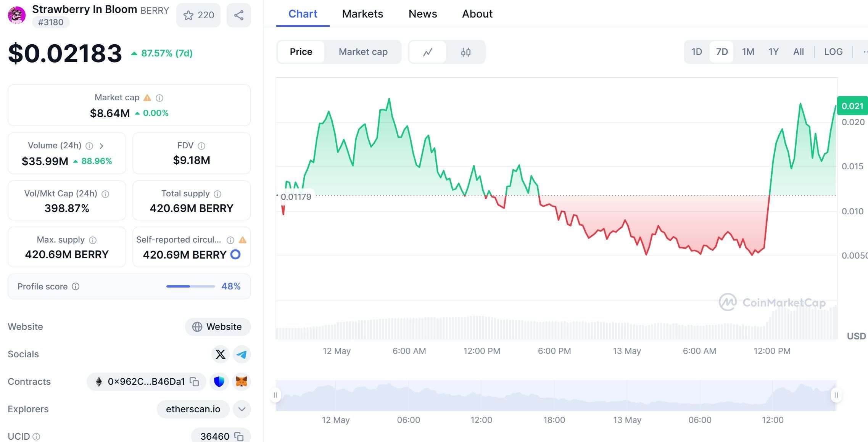The width and height of the screenshot is (868, 442).
Task: Click Market cap info icon
Action: click(x=159, y=98)
